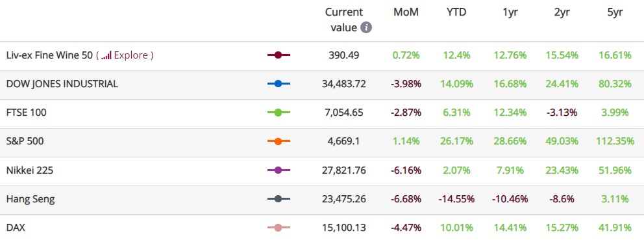
Task: Click the Hang Seng row name
Action: 31,199
